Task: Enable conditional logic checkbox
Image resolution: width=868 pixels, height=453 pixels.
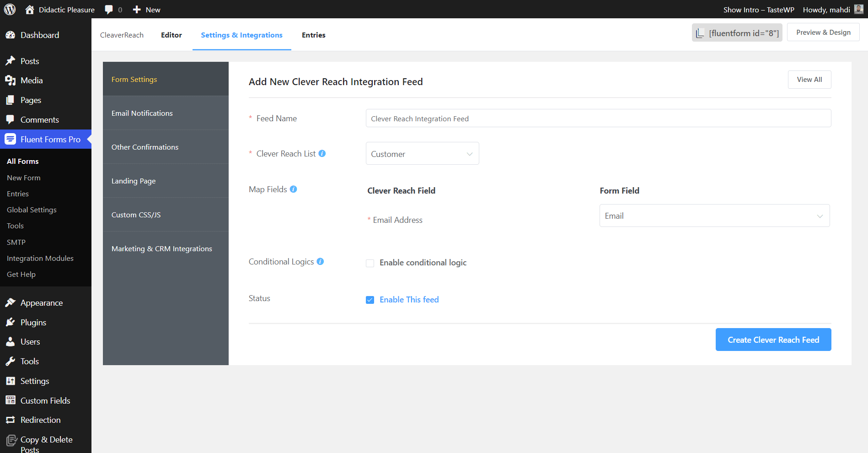Action: (370, 263)
